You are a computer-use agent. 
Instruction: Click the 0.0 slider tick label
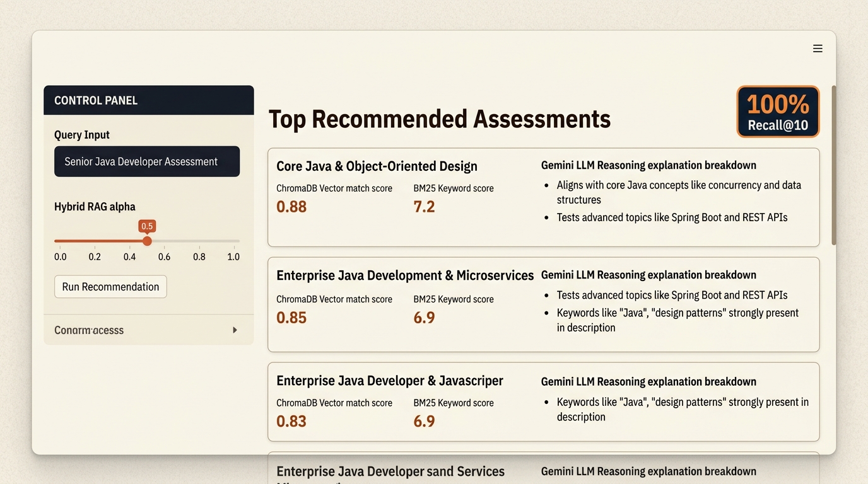pyautogui.click(x=61, y=257)
